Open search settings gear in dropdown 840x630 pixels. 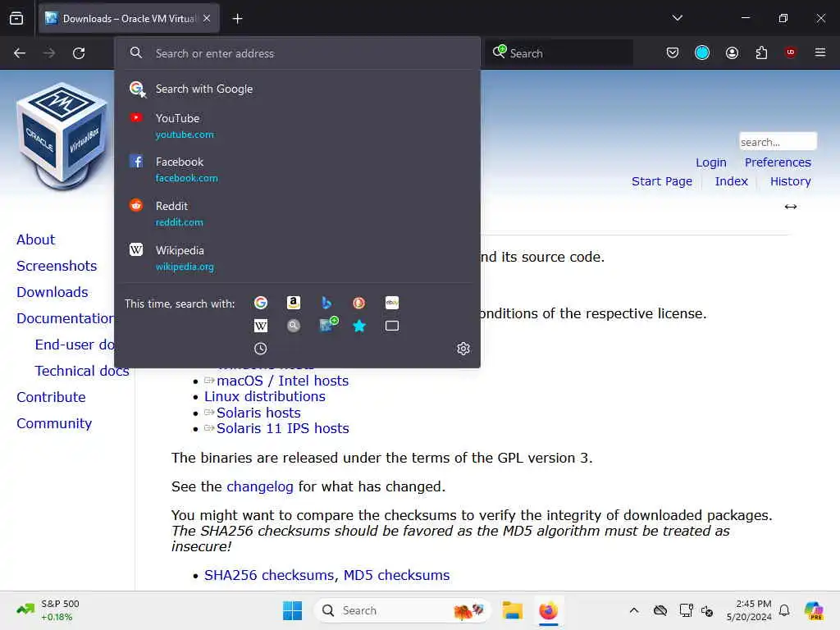pos(463,349)
